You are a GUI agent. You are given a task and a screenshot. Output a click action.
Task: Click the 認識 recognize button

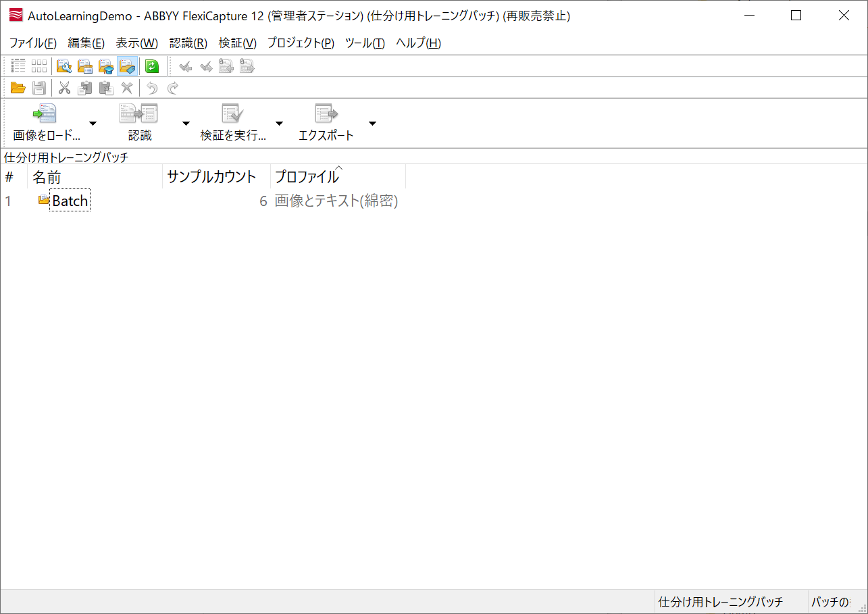coord(140,122)
